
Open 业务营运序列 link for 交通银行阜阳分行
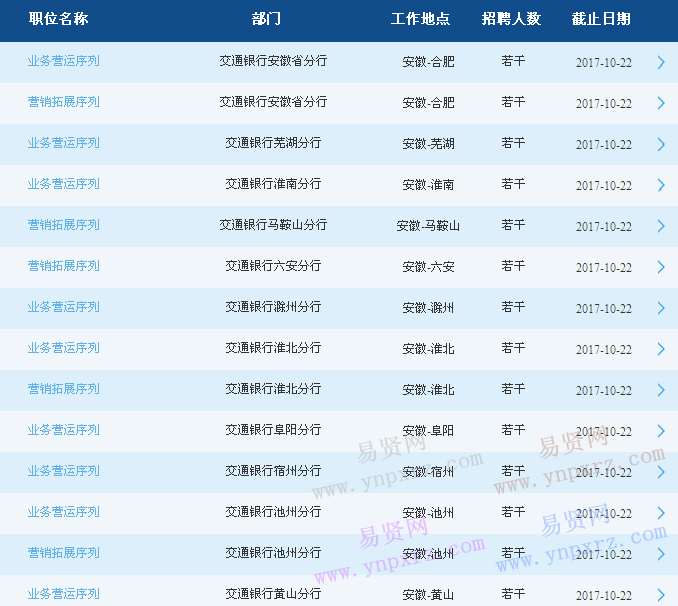point(64,430)
